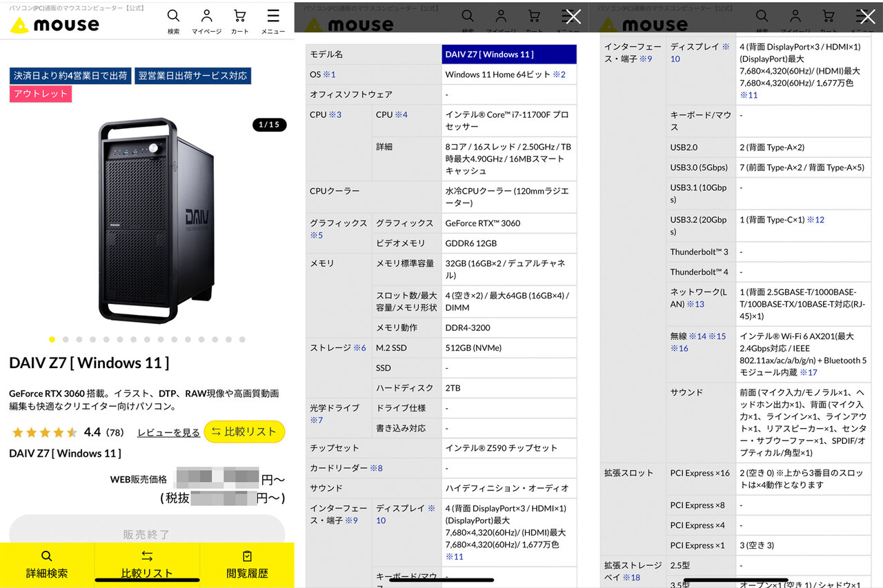
Task: Open footnote ※3 beside CPU
Action: [335, 114]
